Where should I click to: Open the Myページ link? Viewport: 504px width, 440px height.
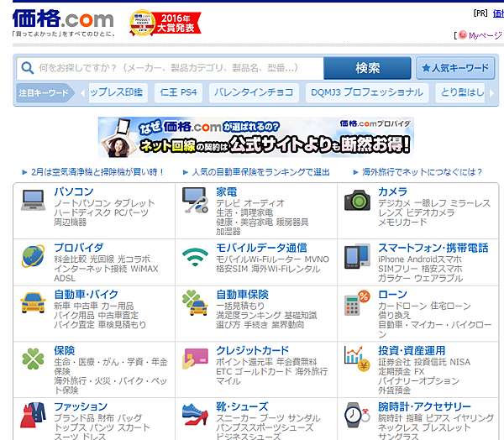[x=485, y=35]
